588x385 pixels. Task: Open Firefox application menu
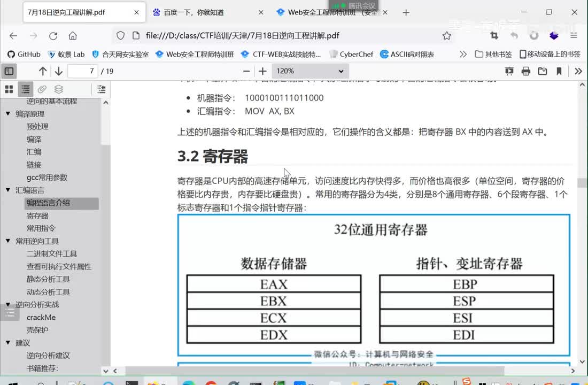pyautogui.click(x=574, y=36)
